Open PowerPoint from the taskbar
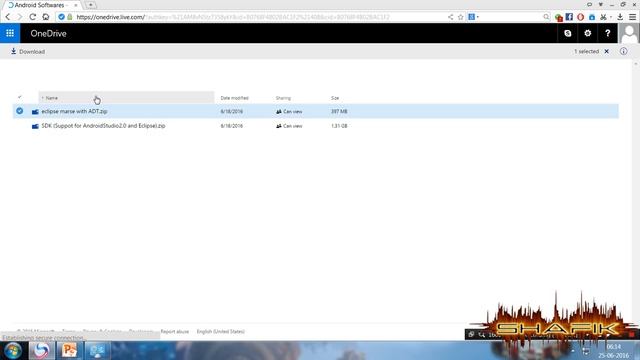The width and height of the screenshot is (640, 360). (x=69, y=351)
